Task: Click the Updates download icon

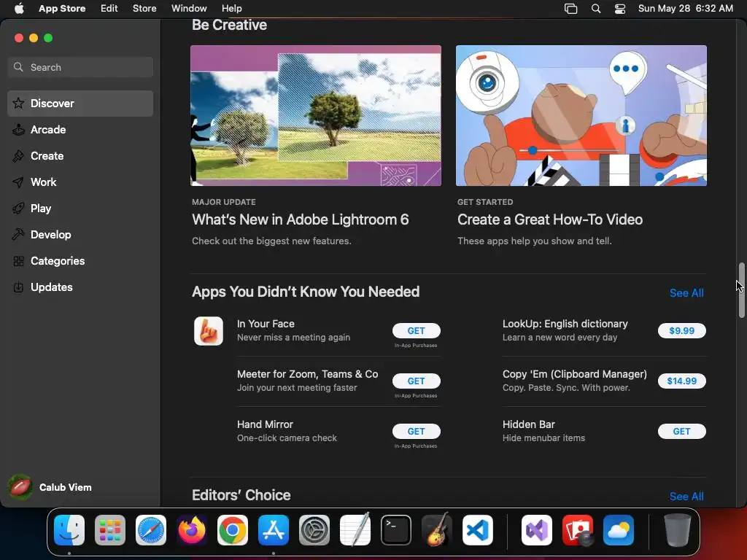Action: (18, 287)
